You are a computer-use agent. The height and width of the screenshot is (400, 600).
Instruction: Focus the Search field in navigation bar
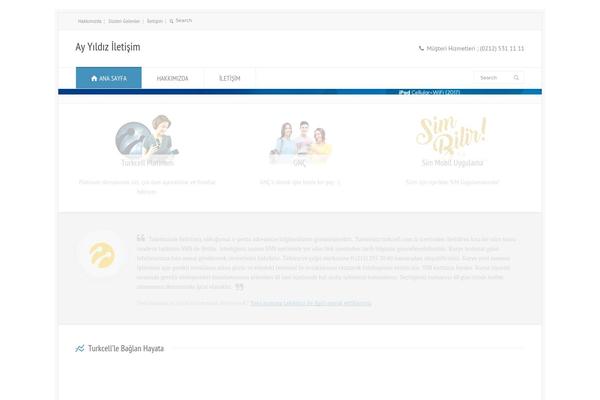(499, 77)
